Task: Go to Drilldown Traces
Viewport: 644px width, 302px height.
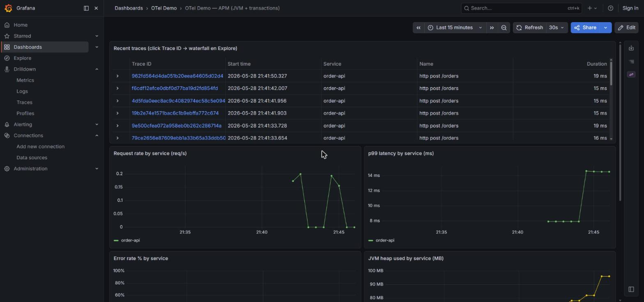Action: click(x=24, y=103)
